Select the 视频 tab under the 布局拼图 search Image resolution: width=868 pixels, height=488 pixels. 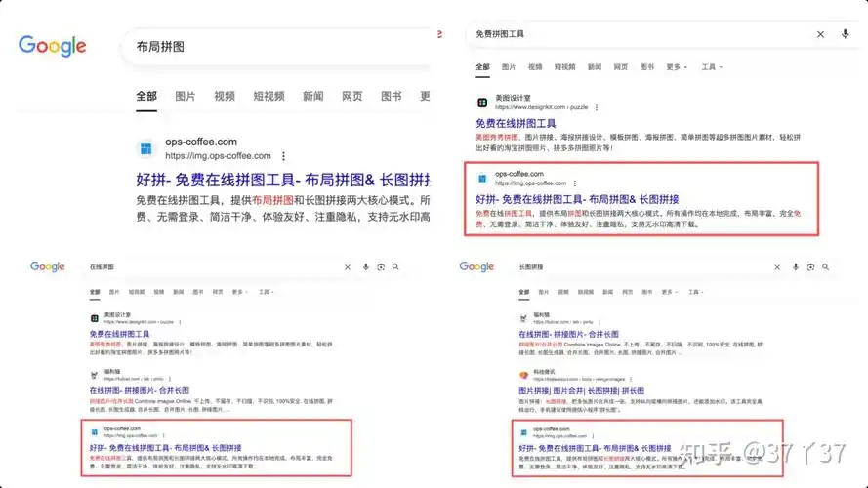coord(225,97)
